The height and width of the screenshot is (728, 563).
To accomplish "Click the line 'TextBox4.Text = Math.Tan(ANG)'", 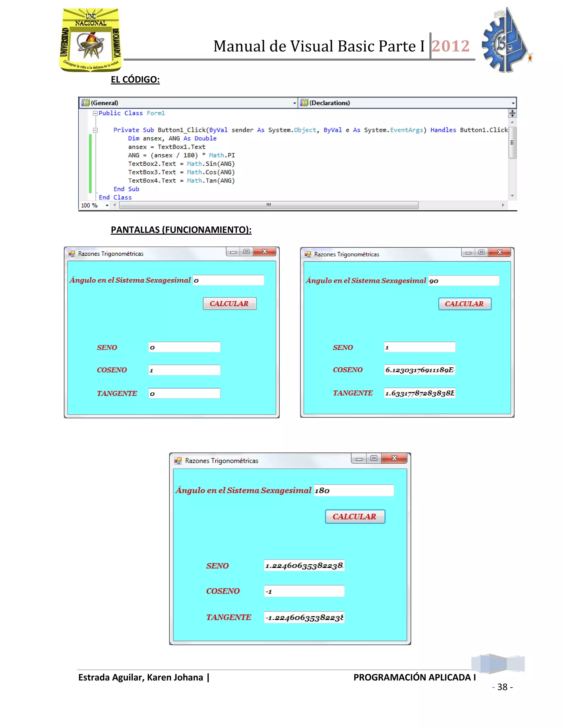I will tap(181, 181).
